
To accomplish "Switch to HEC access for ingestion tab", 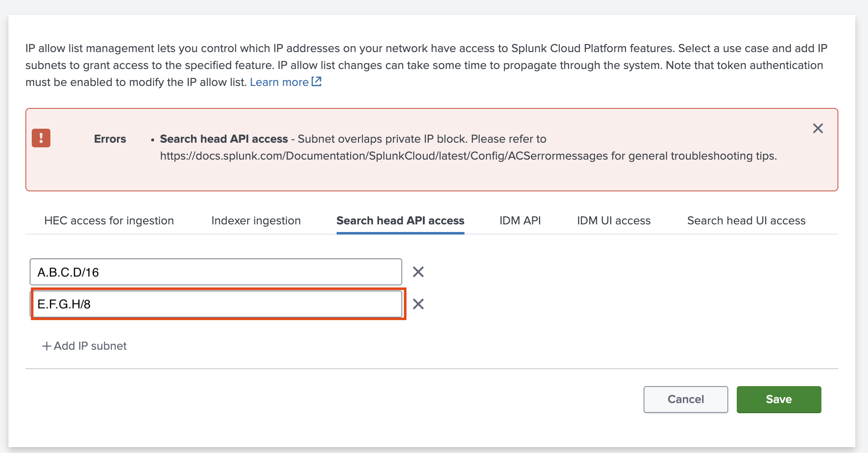I will [109, 221].
